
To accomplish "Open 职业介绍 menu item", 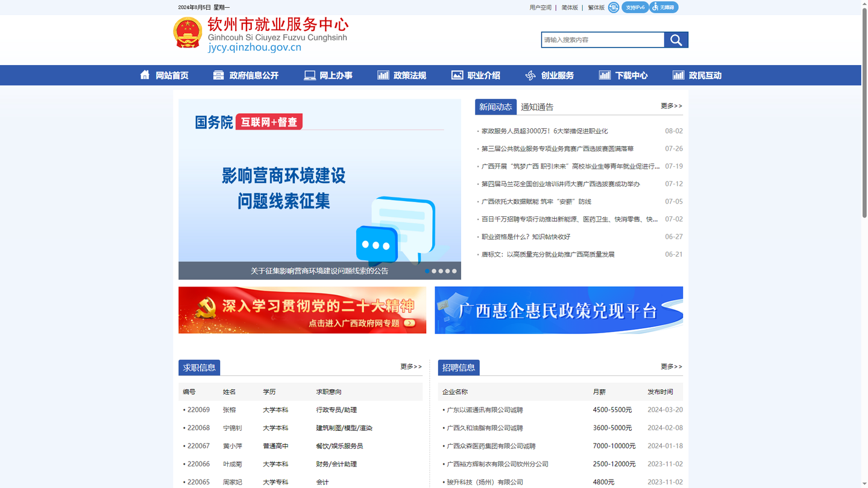I will point(484,75).
